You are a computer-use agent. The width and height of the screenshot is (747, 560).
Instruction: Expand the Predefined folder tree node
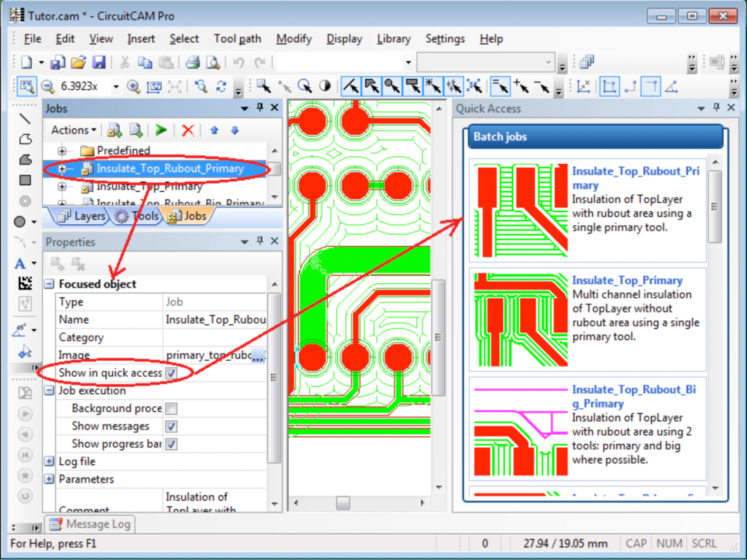click(62, 151)
